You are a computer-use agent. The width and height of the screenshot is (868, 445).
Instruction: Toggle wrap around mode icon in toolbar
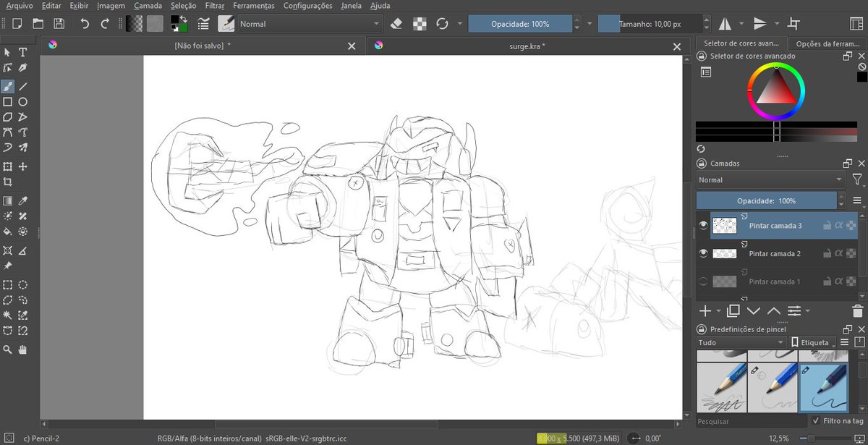(x=794, y=24)
